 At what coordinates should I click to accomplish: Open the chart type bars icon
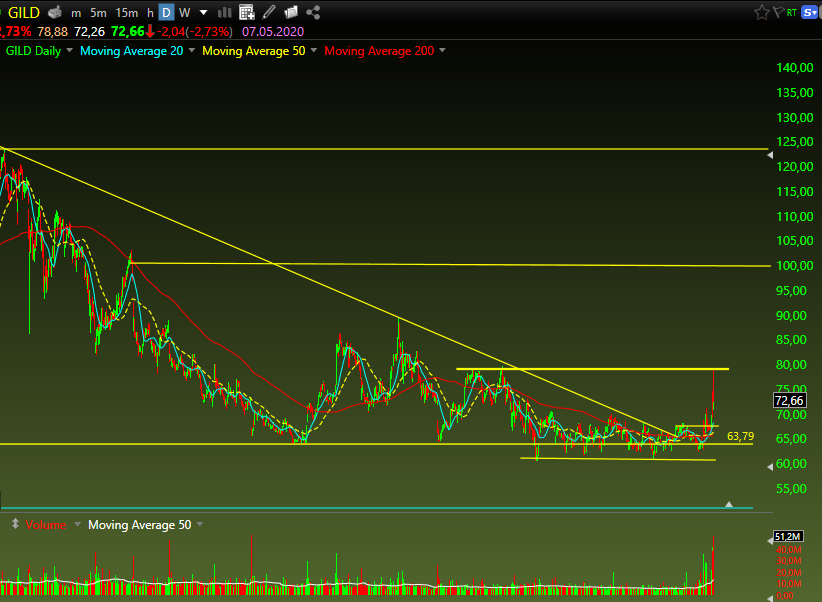coord(224,12)
